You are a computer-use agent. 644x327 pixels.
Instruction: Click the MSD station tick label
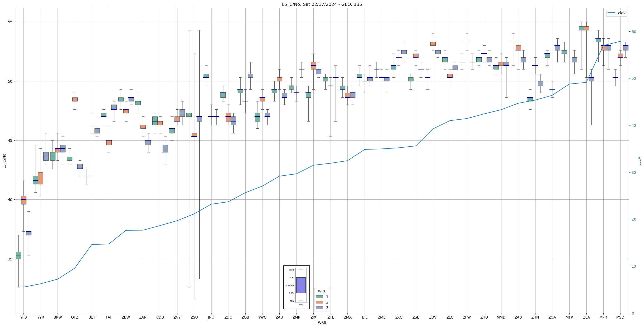point(620,317)
